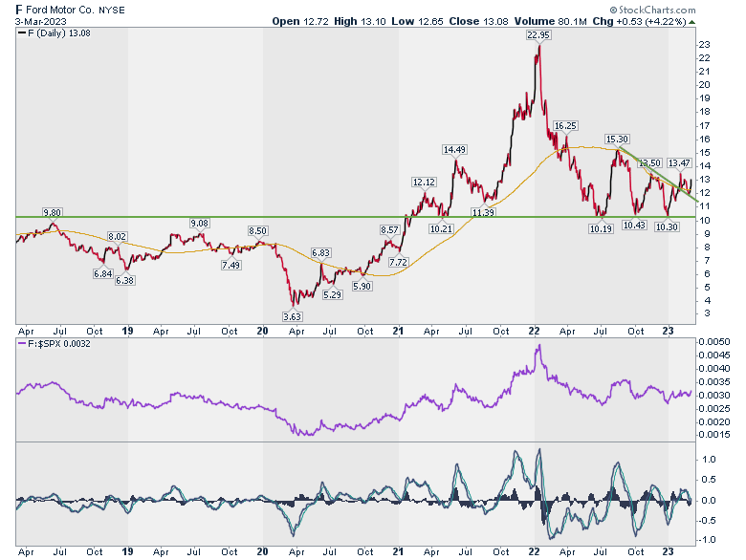The width and height of the screenshot is (746, 560).
Task: Click the 3.63 bottom price label
Action: 292,316
